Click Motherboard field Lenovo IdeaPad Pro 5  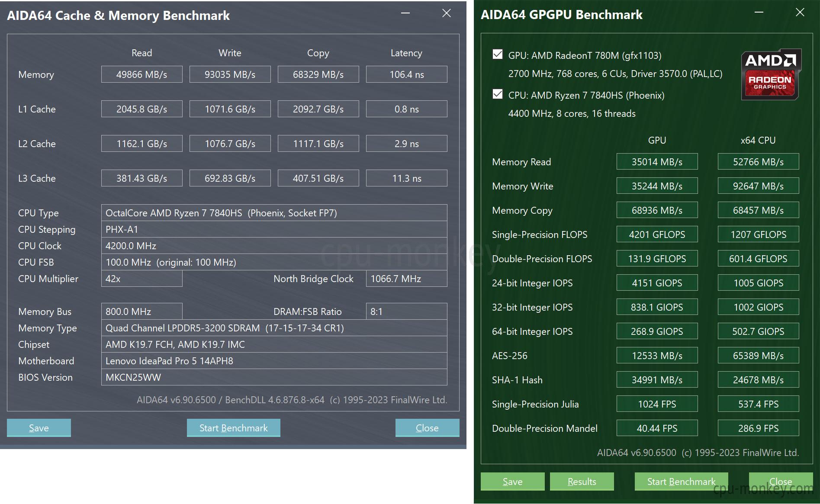pos(274,361)
